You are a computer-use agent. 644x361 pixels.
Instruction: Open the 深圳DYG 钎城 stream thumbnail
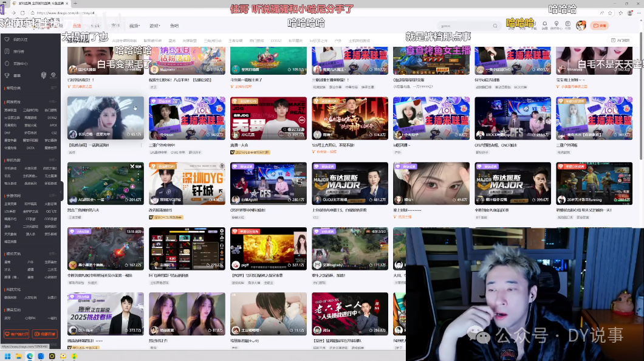coord(187,183)
